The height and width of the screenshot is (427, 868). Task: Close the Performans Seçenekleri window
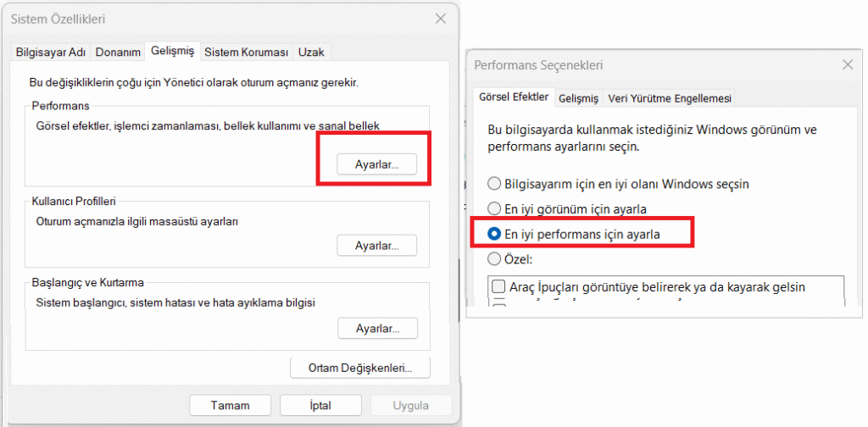[848, 64]
